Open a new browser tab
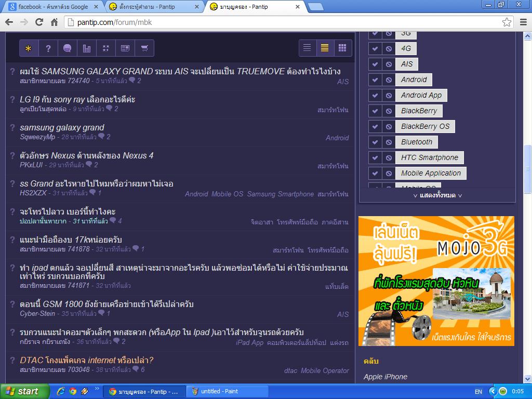Image resolution: width=532 pixels, height=399 pixels. pyautogui.click(x=316, y=7)
